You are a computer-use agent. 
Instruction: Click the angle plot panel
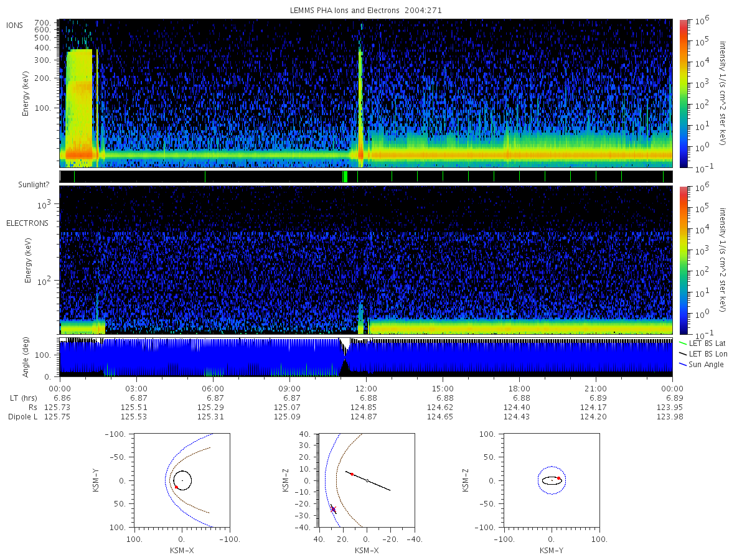click(366, 358)
